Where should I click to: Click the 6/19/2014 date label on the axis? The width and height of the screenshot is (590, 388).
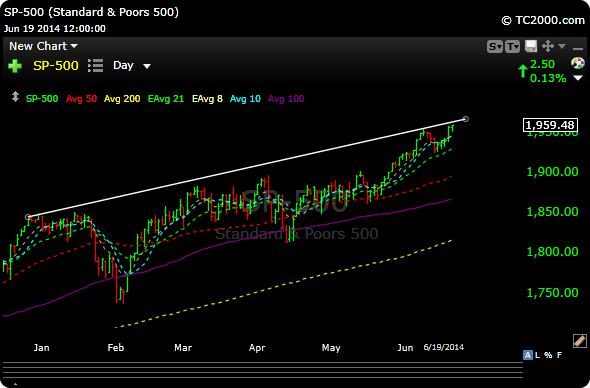(x=444, y=347)
